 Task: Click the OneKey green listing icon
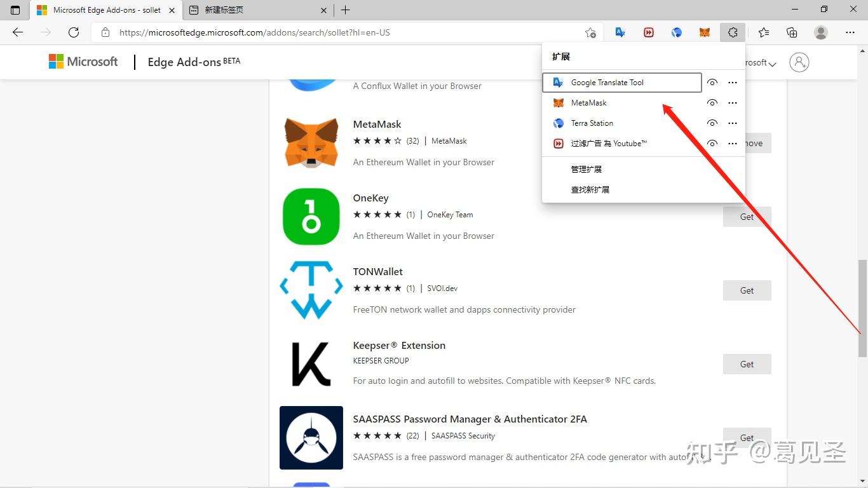tap(311, 217)
